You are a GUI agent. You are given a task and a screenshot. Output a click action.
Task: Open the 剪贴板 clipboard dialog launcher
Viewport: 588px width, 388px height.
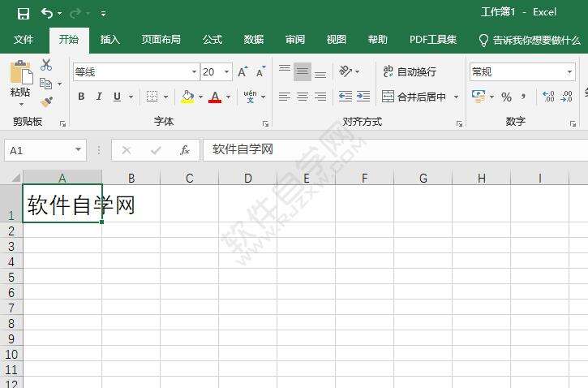pos(62,123)
